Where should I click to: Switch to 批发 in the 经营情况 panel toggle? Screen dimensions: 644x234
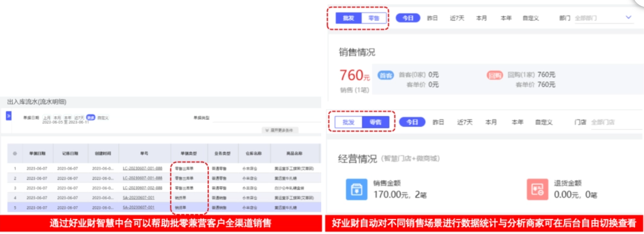(348, 122)
